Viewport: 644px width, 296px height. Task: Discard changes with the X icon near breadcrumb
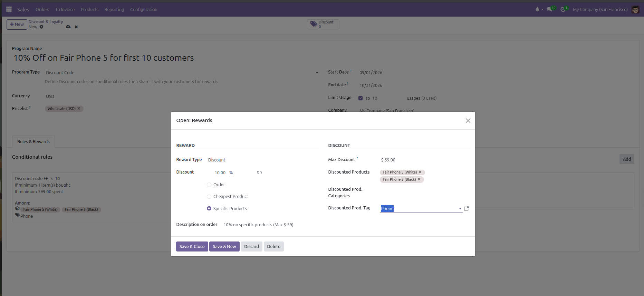tap(76, 27)
